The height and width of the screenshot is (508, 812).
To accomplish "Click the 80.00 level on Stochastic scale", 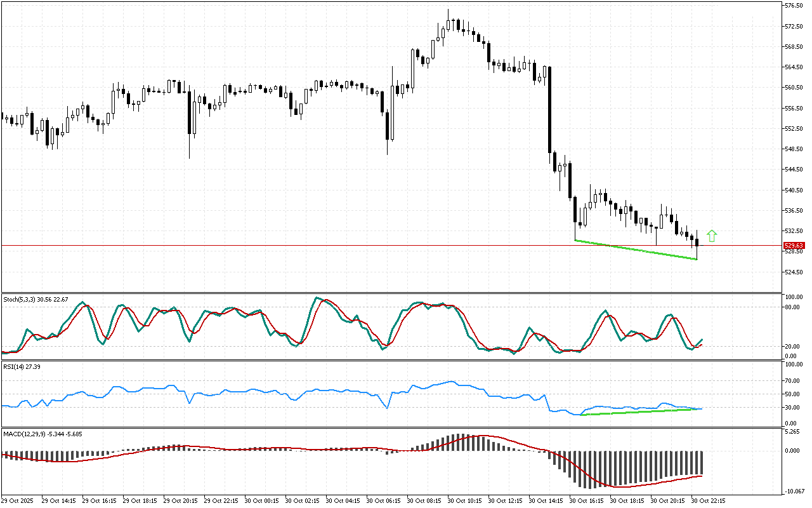I will pyautogui.click(x=792, y=307).
